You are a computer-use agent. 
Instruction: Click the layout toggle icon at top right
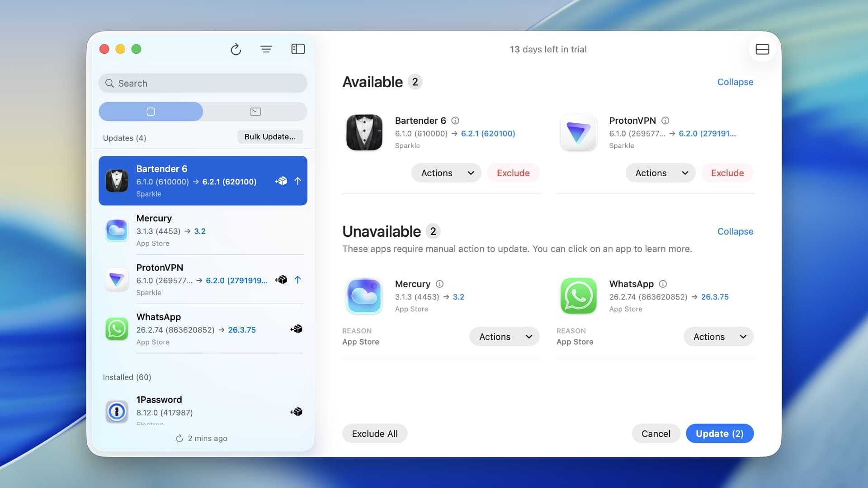762,49
